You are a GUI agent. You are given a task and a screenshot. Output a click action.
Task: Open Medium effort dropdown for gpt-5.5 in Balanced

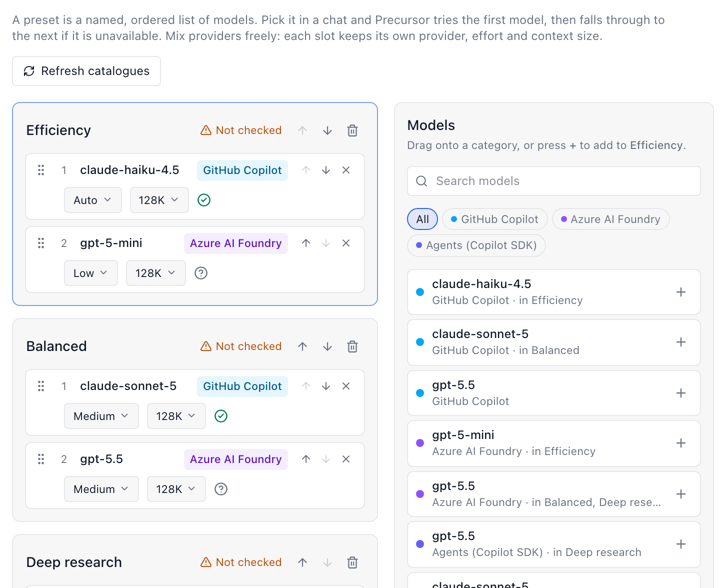[101, 489]
